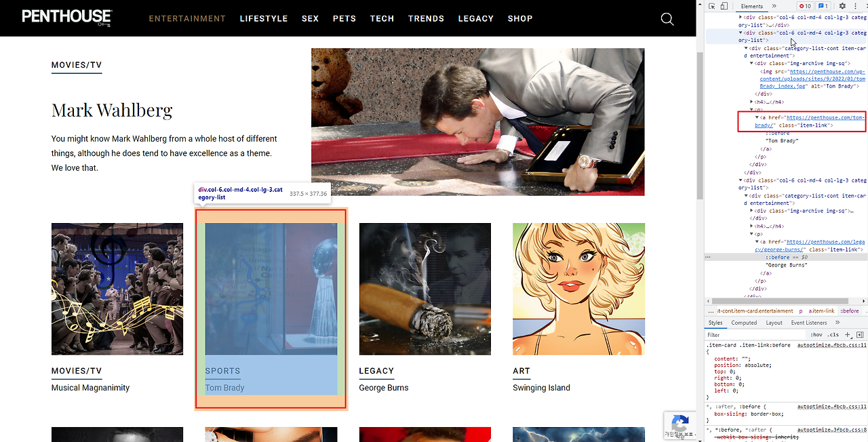Select the "George Burns" text node in DOM
The height and width of the screenshot is (442, 868).
(787, 265)
